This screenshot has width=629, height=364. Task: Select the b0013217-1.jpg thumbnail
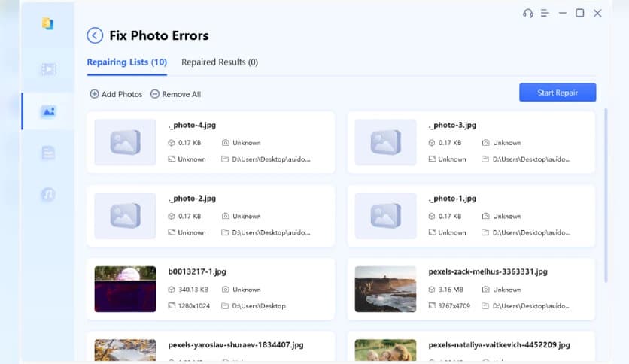coord(125,289)
